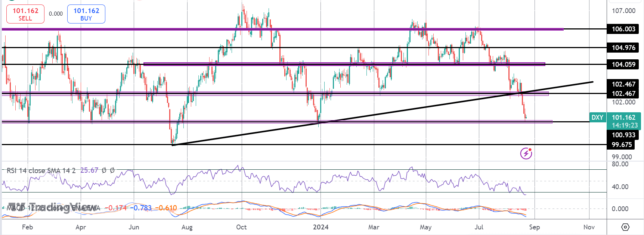This screenshot has height=235, width=644.
Task: Click the green DXY symbol label
Action: 597,117
